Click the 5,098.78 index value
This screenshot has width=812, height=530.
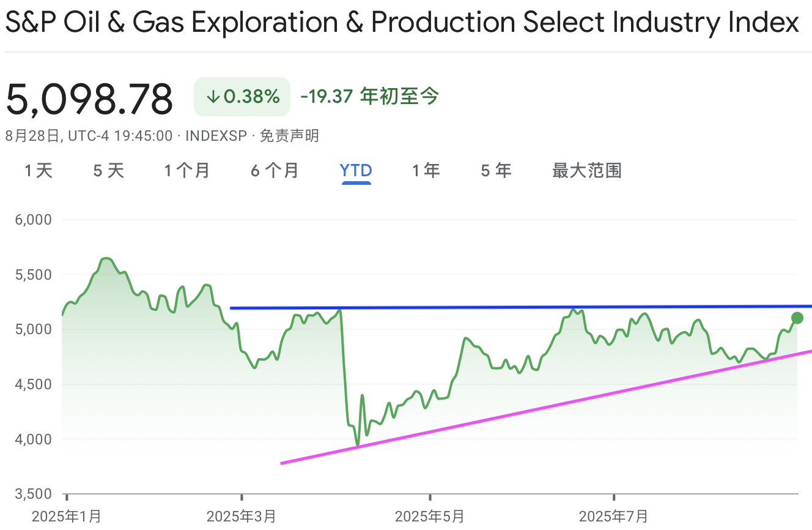89,99
